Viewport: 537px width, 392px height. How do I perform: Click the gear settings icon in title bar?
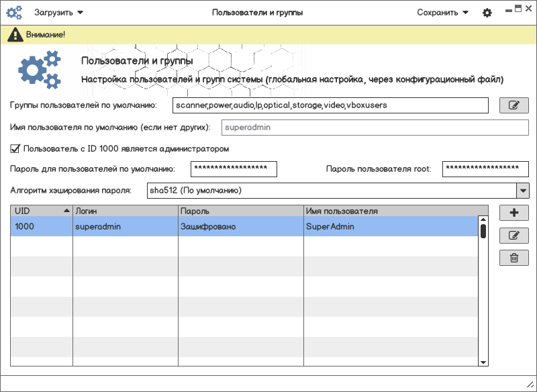487,13
